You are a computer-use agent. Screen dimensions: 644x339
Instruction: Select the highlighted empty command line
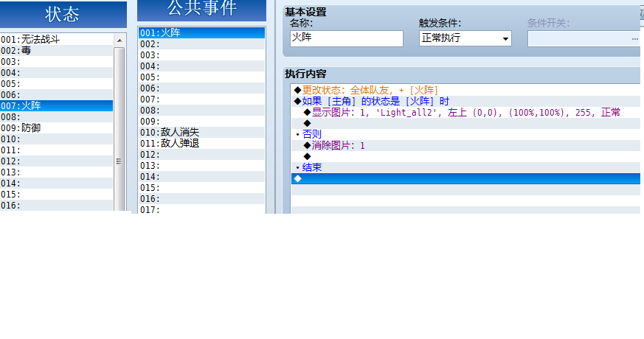(x=465, y=178)
